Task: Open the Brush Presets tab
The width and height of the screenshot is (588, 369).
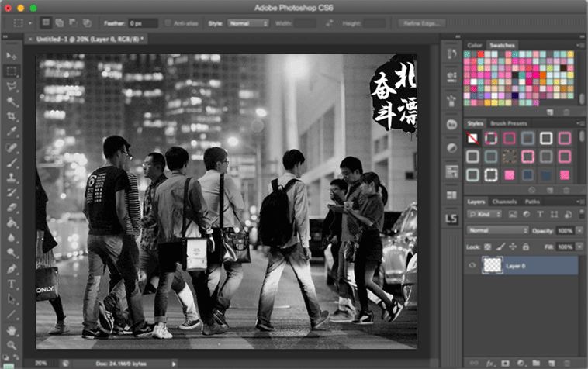Action: point(509,123)
